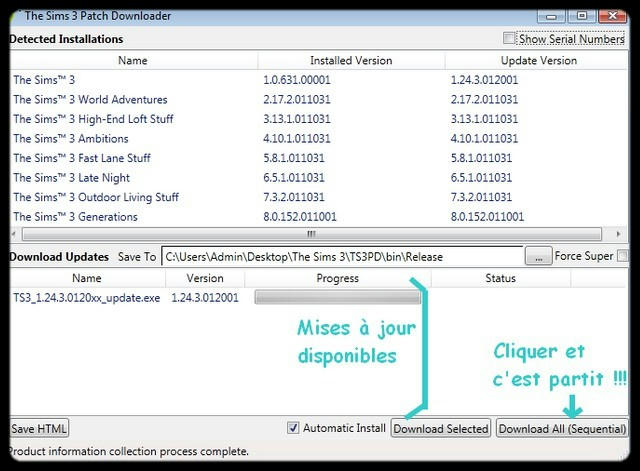The width and height of the screenshot is (640, 471).
Task: Open the browse folder '...' button
Action: [x=538, y=256]
